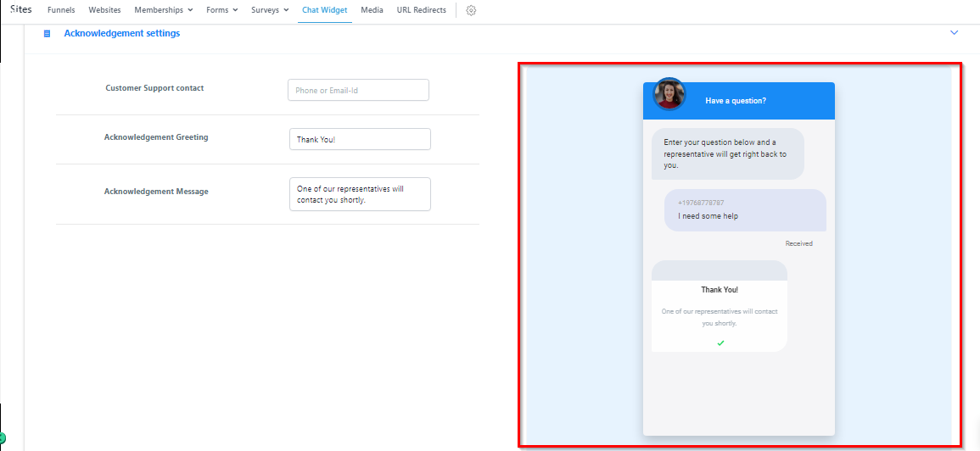
Task: Navigate to URL Redirects
Action: click(421, 10)
